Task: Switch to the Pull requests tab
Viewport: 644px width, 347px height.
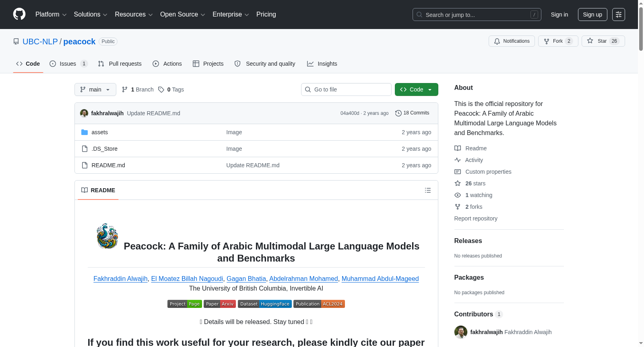Action: click(x=120, y=64)
